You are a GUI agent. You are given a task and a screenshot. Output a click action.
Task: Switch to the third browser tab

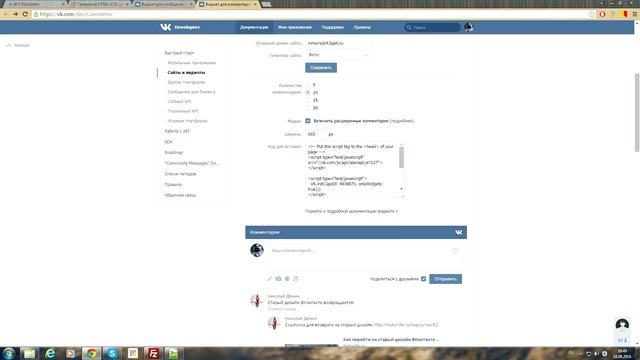164,4
